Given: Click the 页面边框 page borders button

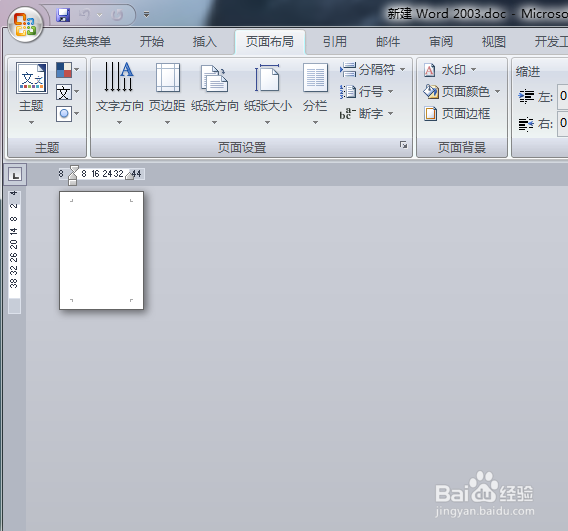Looking at the screenshot, I should point(457,114).
